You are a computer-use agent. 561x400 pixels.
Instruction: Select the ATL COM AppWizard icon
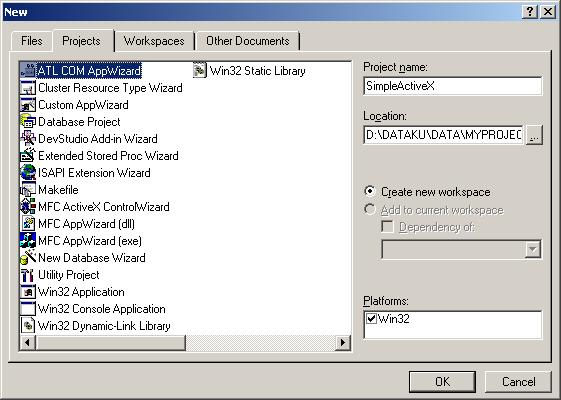[x=28, y=70]
